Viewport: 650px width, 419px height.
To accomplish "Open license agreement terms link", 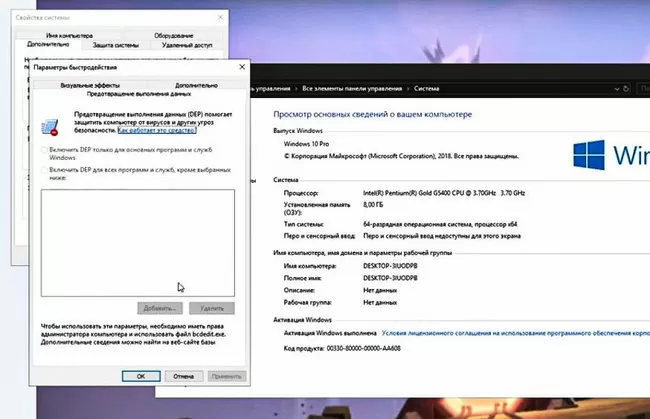I will [515, 333].
